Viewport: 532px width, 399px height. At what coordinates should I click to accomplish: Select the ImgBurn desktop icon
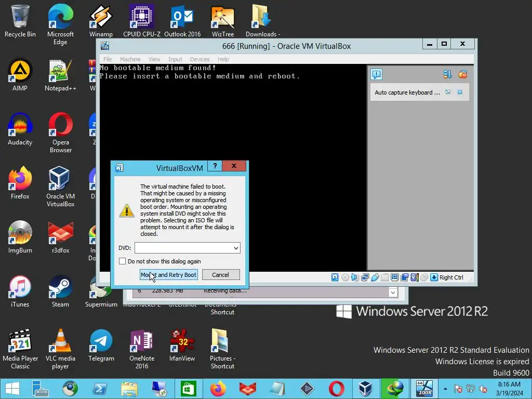click(20, 237)
